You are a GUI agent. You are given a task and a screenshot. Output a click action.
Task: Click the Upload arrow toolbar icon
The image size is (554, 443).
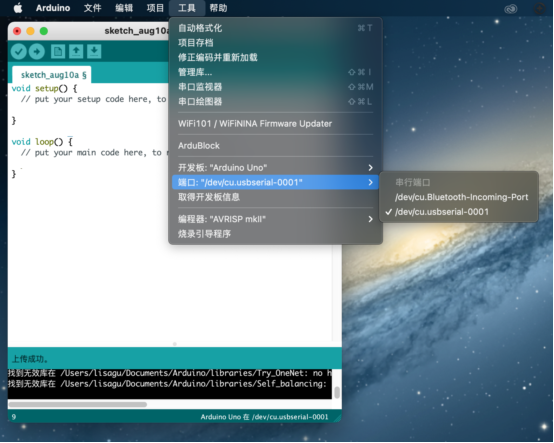37,52
